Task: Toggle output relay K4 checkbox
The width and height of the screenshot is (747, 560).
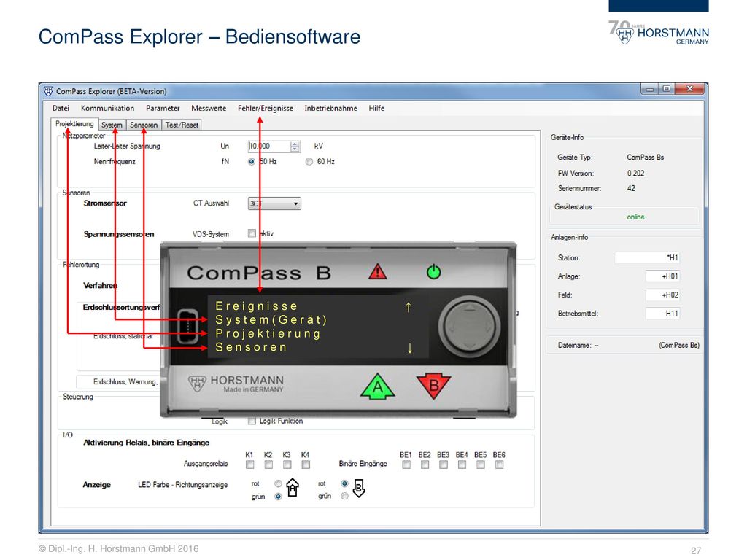Action: coord(306,464)
